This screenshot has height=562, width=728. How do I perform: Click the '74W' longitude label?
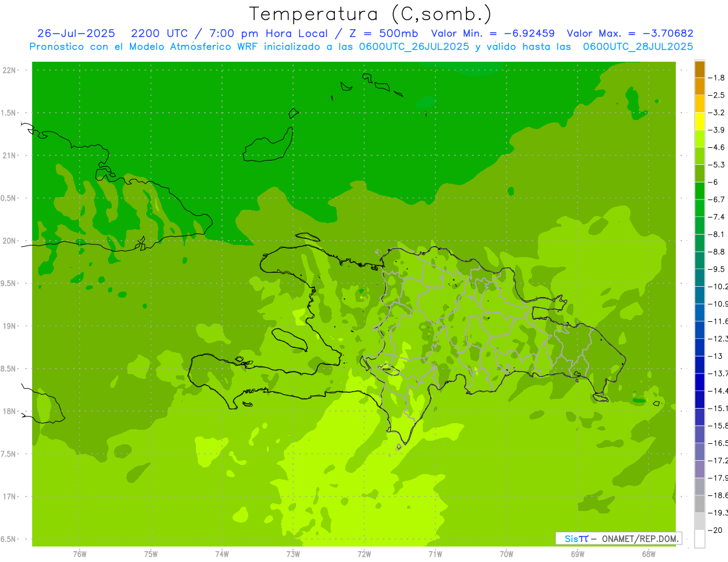[221, 554]
